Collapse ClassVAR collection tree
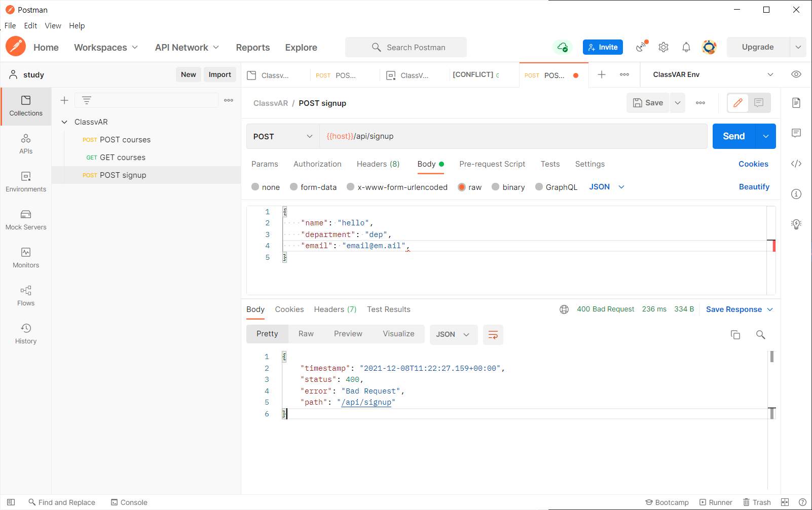This screenshot has width=812, height=510. coord(64,122)
